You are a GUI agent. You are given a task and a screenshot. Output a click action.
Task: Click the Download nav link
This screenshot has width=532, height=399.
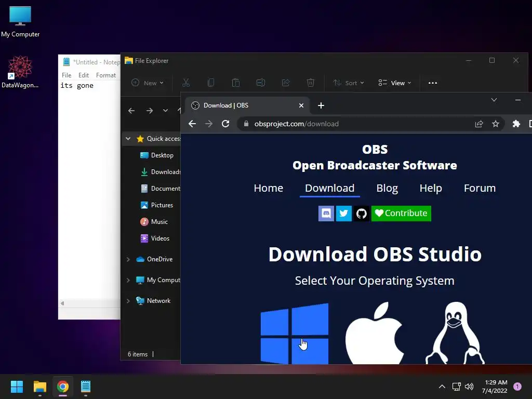point(329,188)
